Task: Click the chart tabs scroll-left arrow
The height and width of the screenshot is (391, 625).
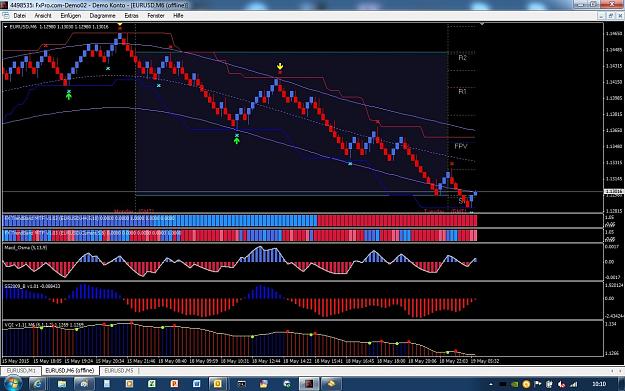Action: (x=612, y=371)
